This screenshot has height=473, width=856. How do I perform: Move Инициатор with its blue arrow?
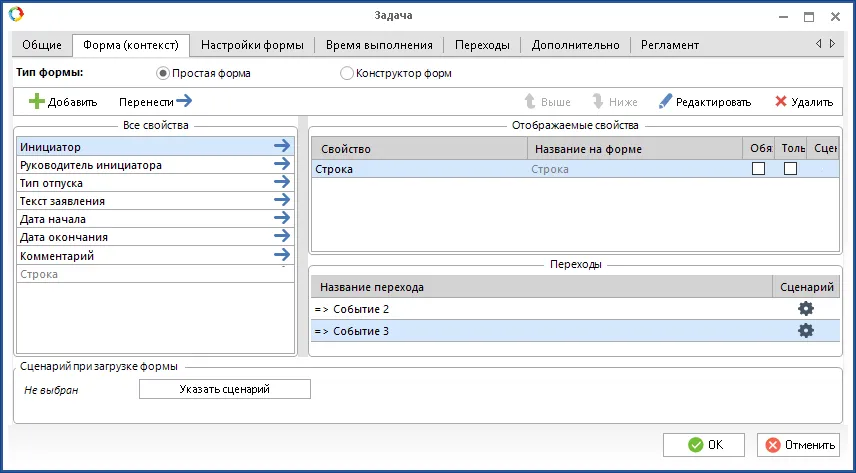click(x=282, y=147)
